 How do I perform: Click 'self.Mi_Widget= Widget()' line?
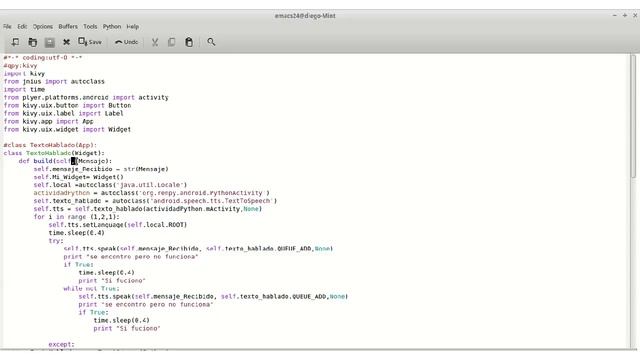tap(78, 177)
